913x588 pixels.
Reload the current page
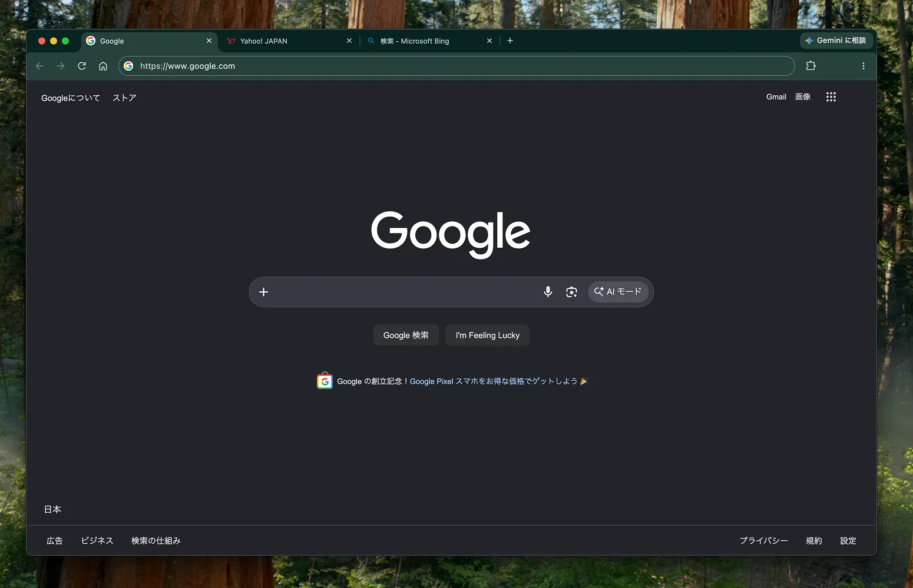[82, 66]
